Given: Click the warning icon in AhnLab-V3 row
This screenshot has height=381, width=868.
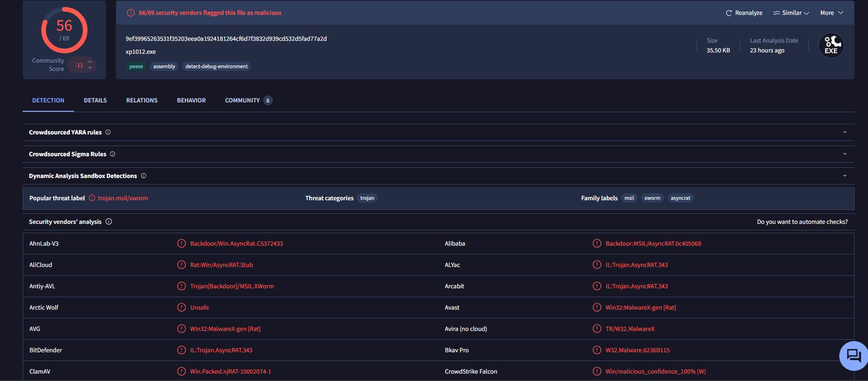Looking at the screenshot, I should tap(182, 243).
